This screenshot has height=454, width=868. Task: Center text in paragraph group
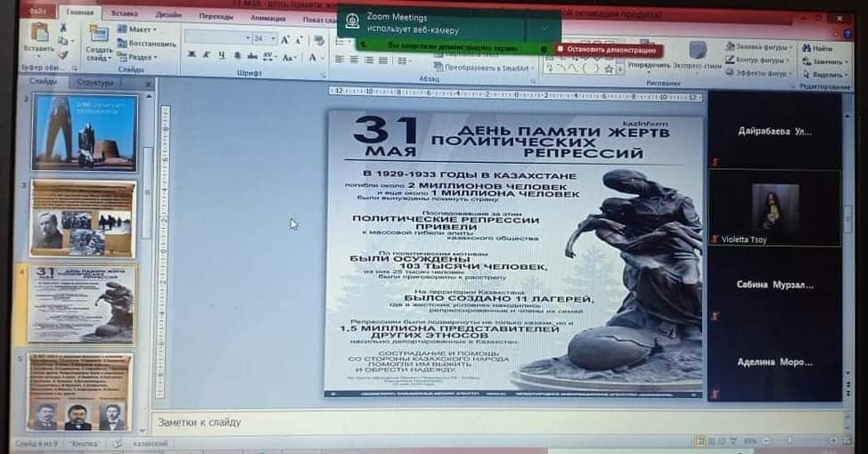pyautogui.click(x=354, y=60)
